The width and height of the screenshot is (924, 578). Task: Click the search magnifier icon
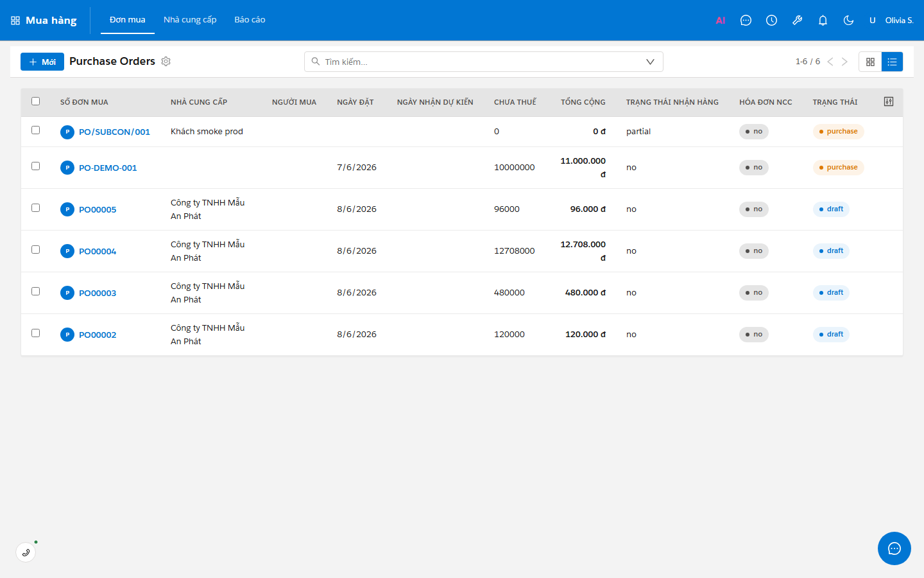click(x=316, y=62)
